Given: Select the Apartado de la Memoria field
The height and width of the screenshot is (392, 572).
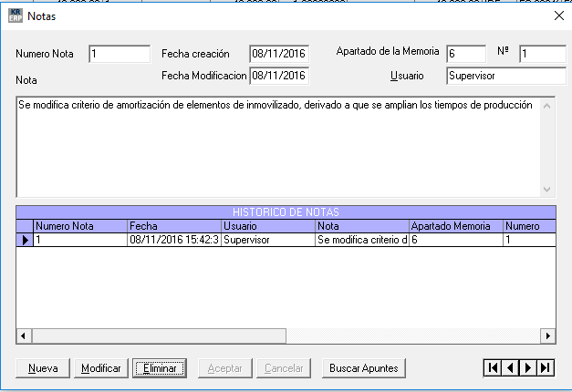Looking at the screenshot, I should pos(465,54).
